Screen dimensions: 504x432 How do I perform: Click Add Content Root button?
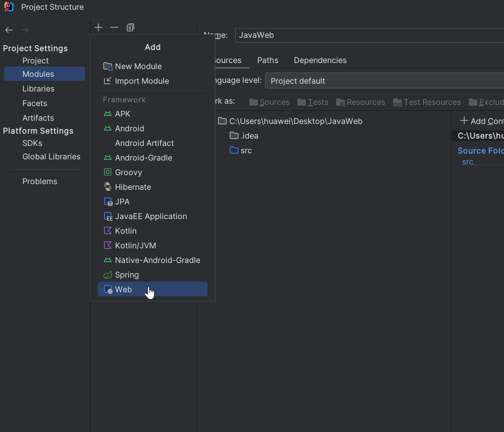tap(482, 121)
